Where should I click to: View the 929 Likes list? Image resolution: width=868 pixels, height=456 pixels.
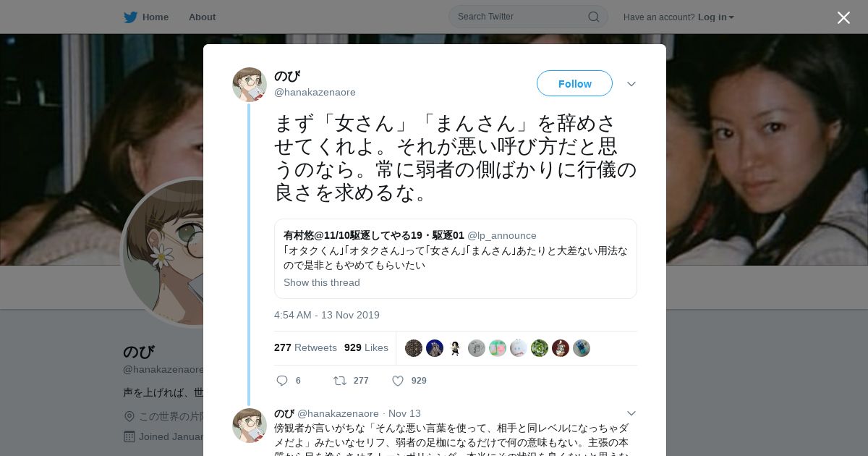tap(366, 347)
